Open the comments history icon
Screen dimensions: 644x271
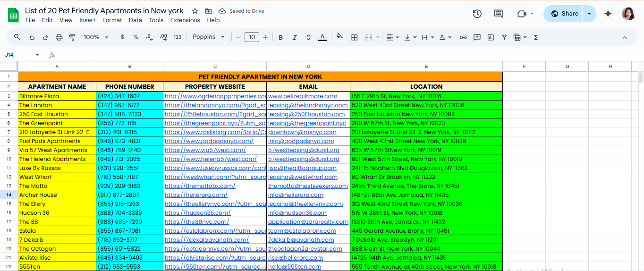tap(498, 14)
